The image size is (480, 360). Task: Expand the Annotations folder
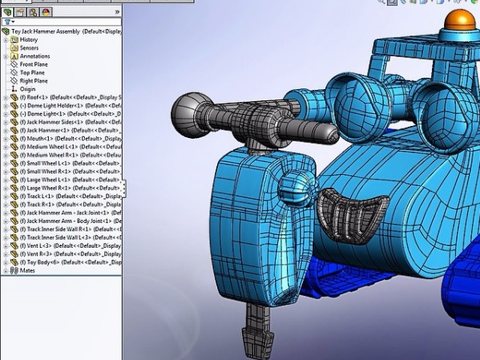5,57
